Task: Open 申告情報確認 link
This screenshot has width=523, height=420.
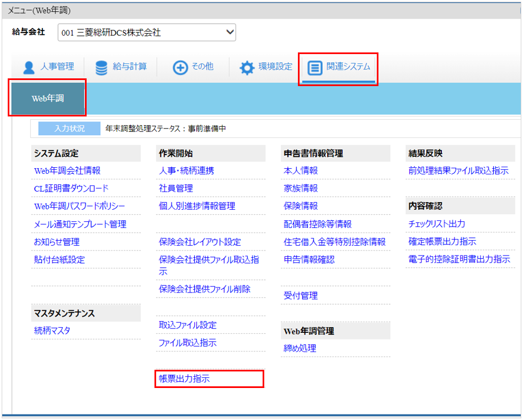Action: click(x=309, y=259)
